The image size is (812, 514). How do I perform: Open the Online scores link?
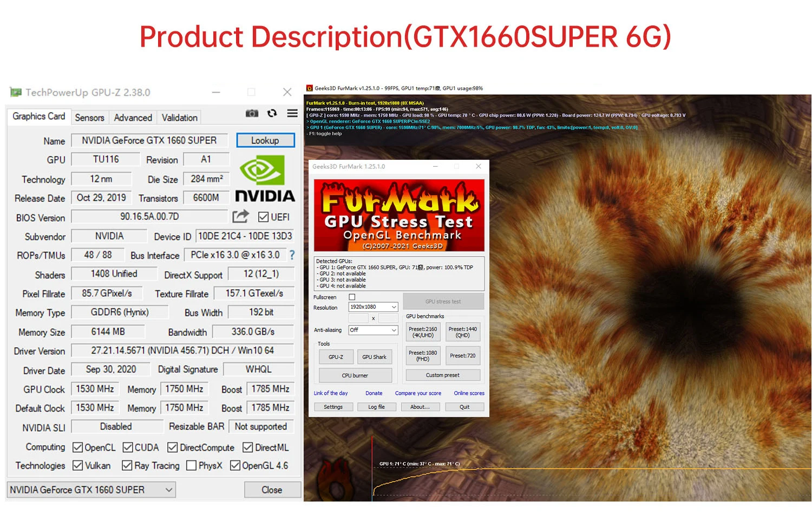coord(469,393)
